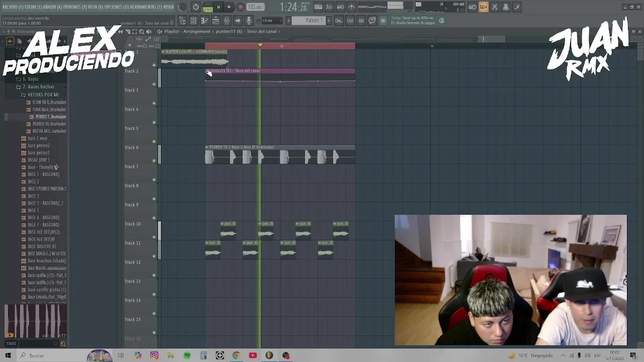Open Google Chrome from the taskbar
Screen dimensions: 644x362
236,355
